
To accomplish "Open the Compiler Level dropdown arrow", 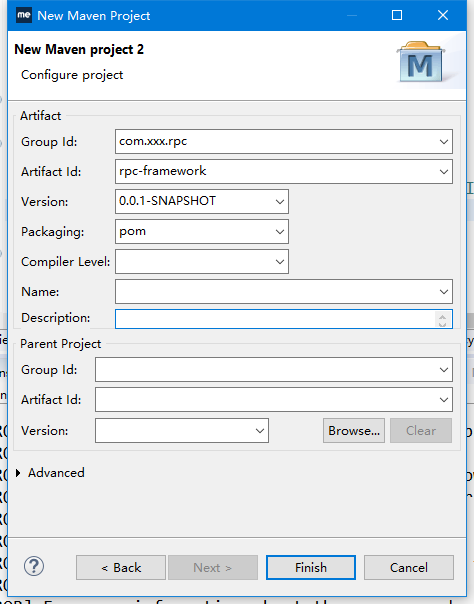I will (280, 262).
